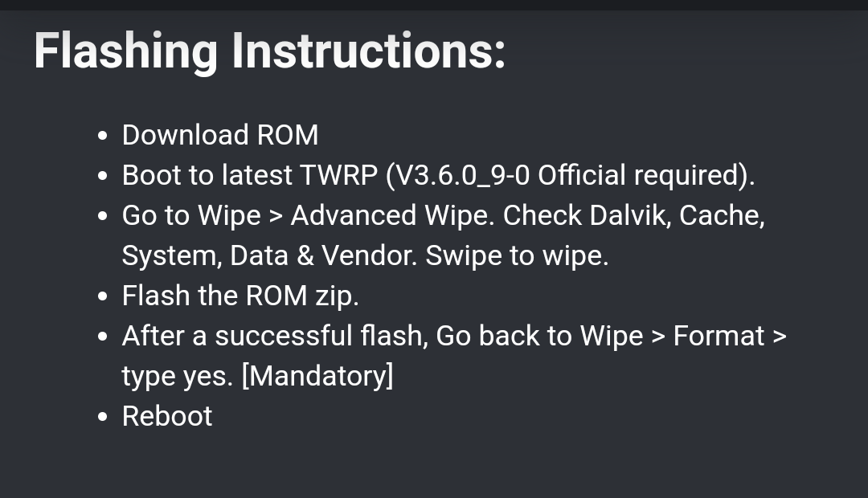Click the bullet beside "Flash the ROM zip."
The width and height of the screenshot is (868, 498).
102,296
